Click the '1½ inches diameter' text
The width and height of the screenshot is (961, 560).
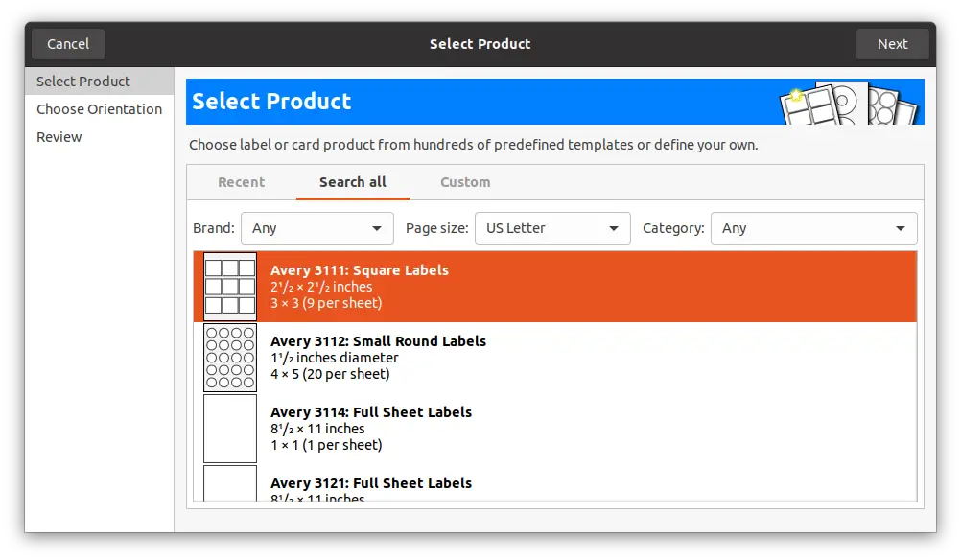tap(334, 358)
